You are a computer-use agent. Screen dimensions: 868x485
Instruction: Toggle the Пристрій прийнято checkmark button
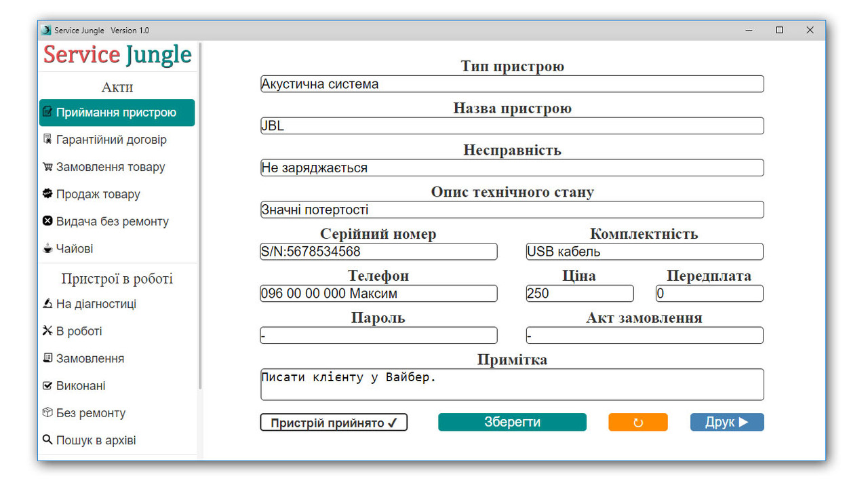[x=334, y=423]
